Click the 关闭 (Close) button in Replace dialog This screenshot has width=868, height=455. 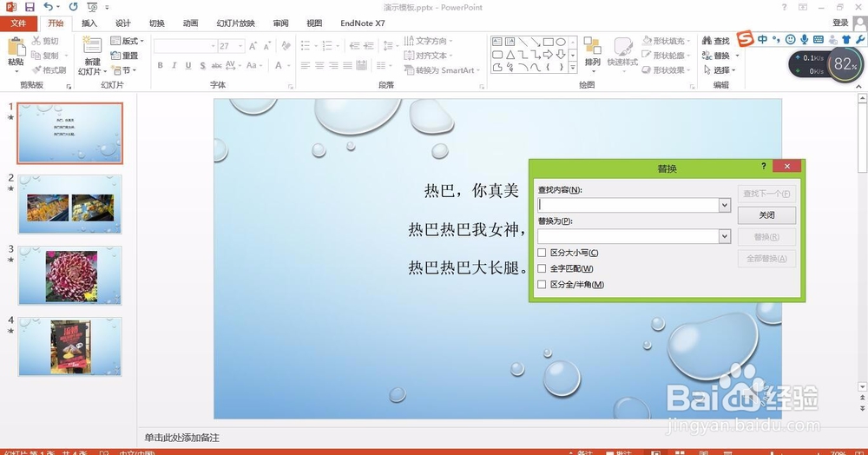point(766,215)
